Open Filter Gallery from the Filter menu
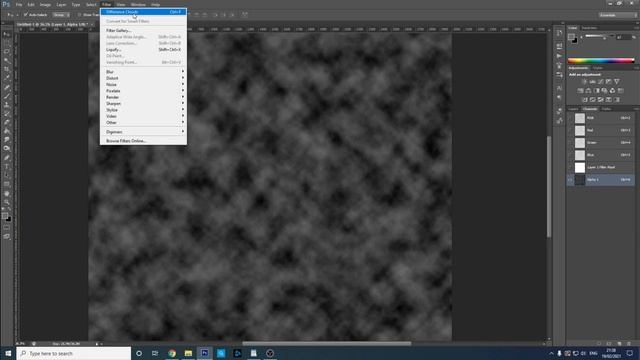 pyautogui.click(x=143, y=30)
